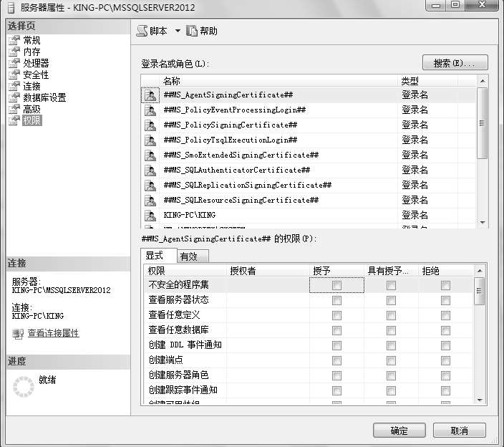Select the 数据库设置 page icon
The image size is (504, 447).
pos(14,97)
